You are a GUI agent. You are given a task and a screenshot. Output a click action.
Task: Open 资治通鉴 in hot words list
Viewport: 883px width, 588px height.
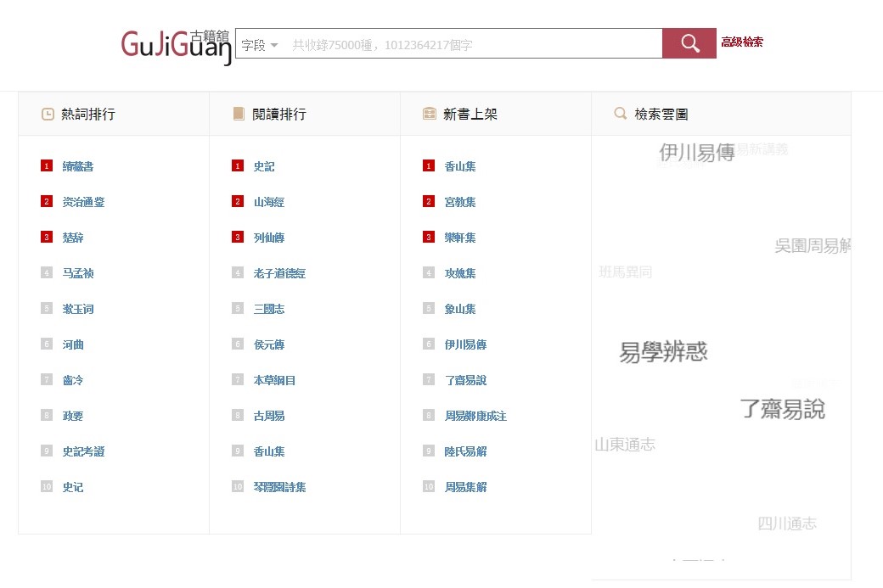click(x=83, y=202)
